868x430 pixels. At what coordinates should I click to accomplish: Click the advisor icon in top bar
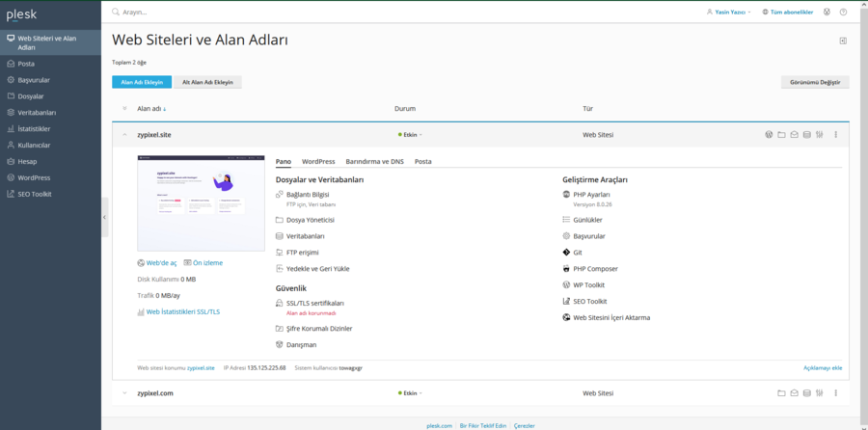[x=827, y=12]
